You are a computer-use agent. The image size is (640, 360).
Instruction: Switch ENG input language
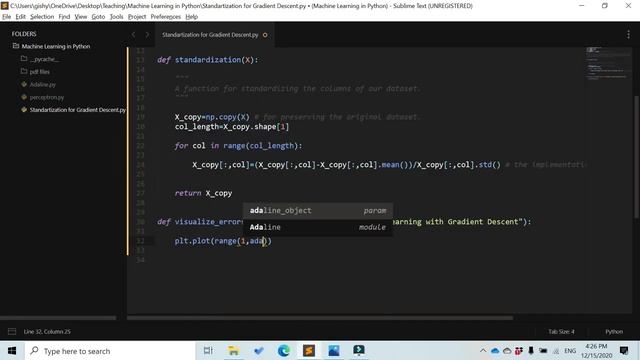(570, 351)
